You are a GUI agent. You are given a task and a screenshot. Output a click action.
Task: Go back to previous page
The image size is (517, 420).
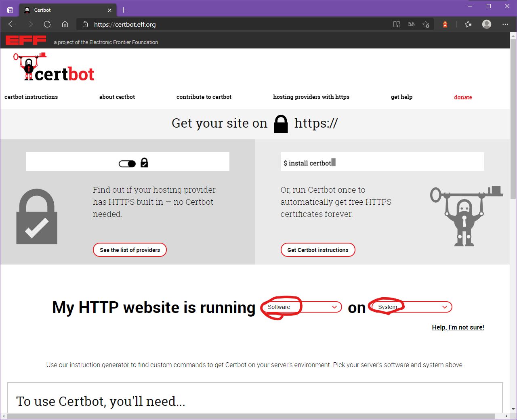click(x=12, y=24)
